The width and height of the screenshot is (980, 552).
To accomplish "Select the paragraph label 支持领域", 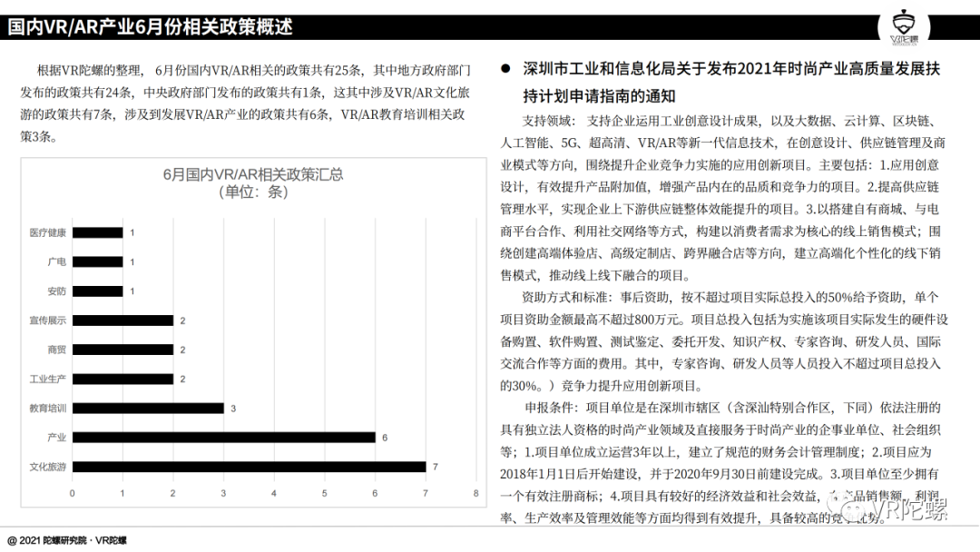I will point(547,122).
